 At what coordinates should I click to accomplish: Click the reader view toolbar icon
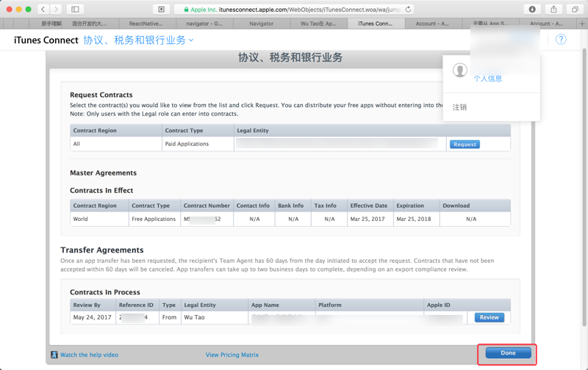[x=162, y=10]
